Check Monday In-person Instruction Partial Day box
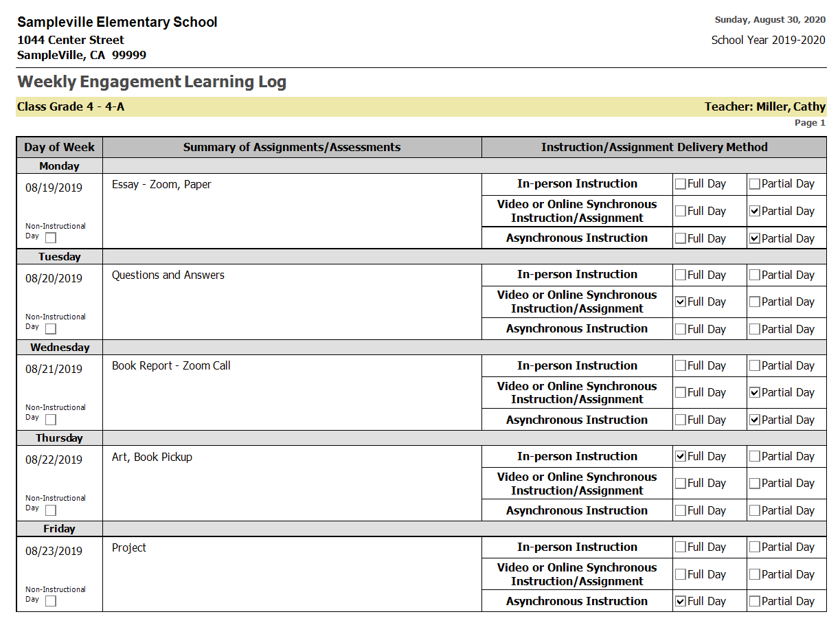 755,184
